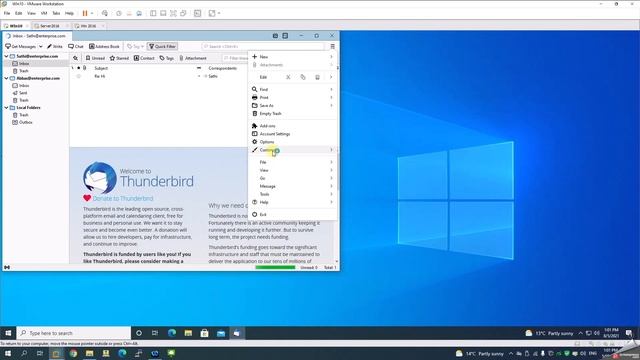640x360 pixels.
Task: Open Edge in the guest taskbar
Action: 172,333
